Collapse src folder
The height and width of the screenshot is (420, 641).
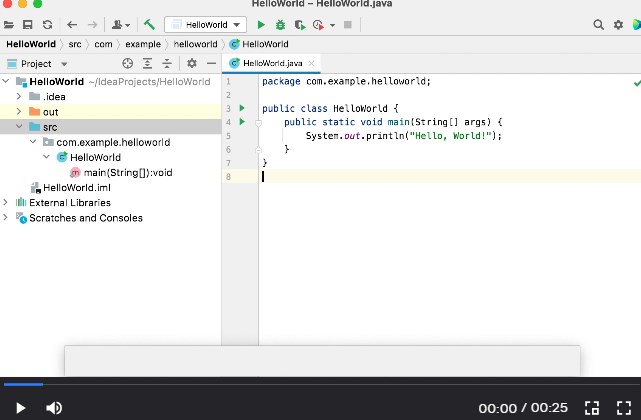tap(19, 126)
